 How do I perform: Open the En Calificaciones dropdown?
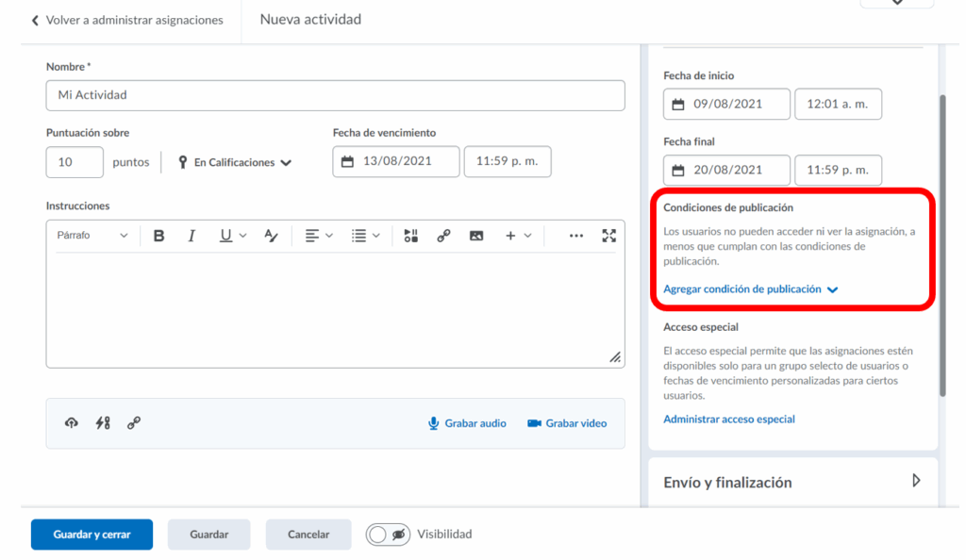[235, 162]
